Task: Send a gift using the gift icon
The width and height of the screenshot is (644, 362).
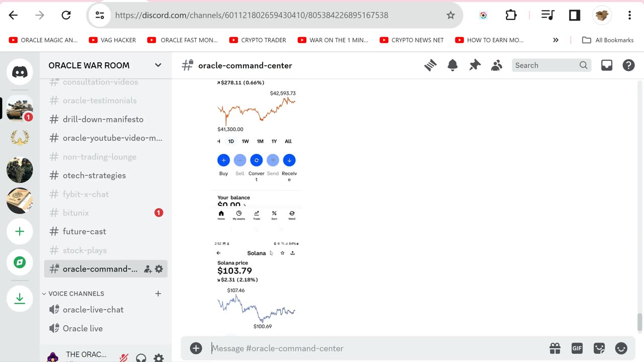Action: tap(555, 348)
